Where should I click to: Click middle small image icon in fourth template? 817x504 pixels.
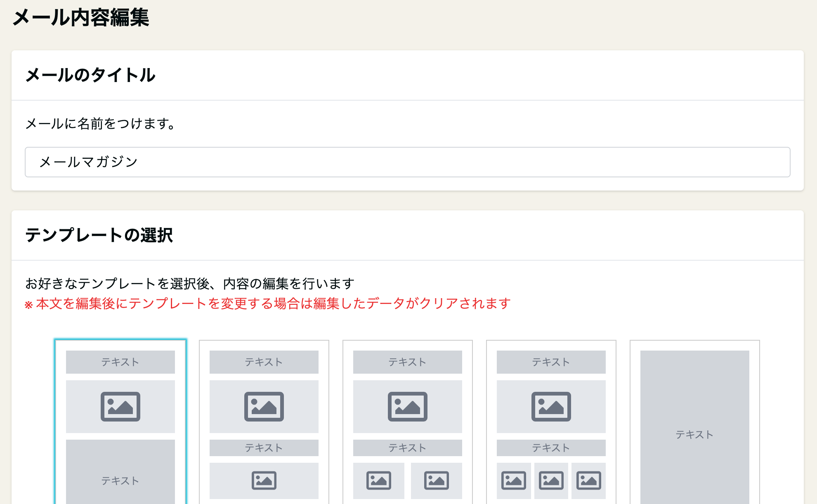(551, 480)
